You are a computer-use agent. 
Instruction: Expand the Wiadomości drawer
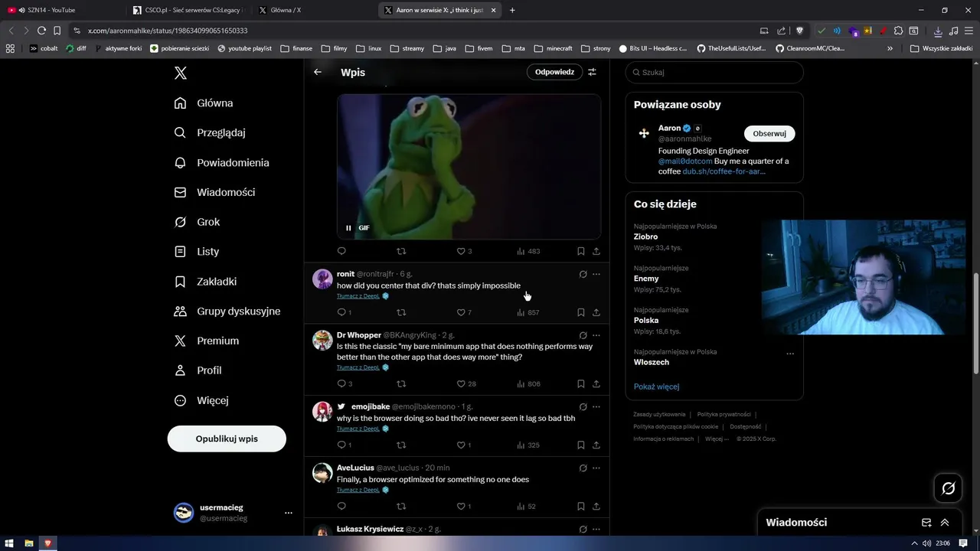click(945, 523)
